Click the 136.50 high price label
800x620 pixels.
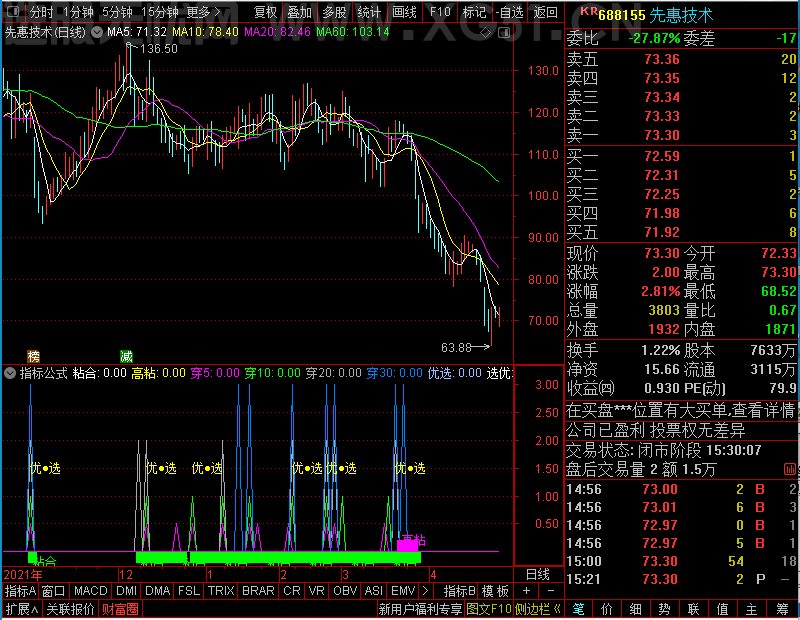point(158,49)
